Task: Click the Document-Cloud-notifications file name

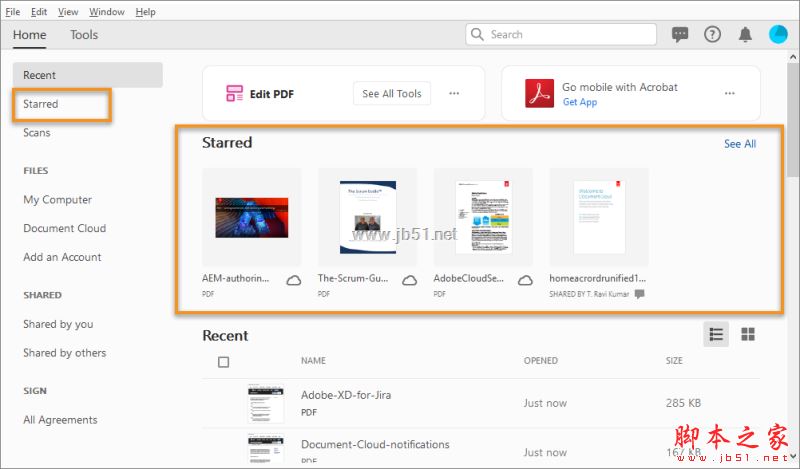Action: point(375,445)
